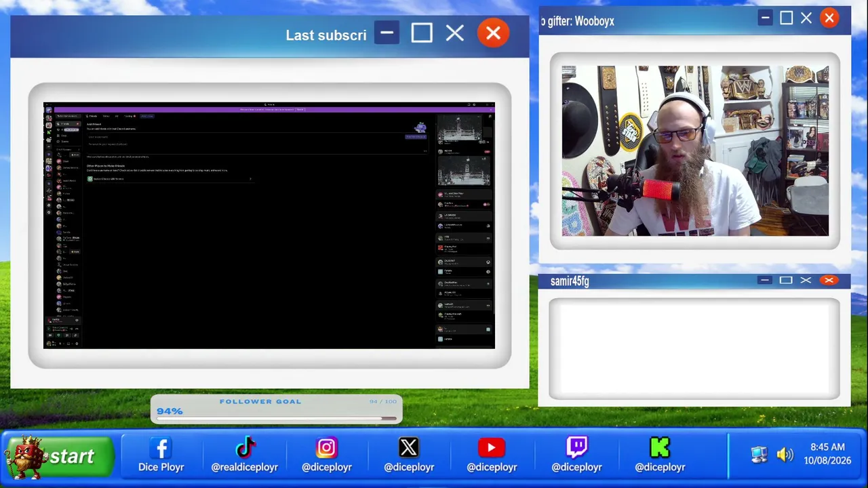Click the empty samir45fg panel area
The image size is (868, 488).
coord(694,349)
